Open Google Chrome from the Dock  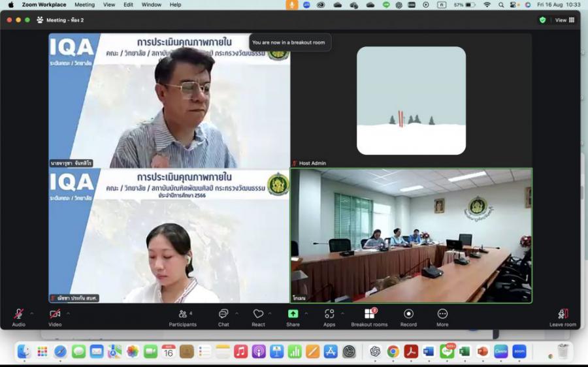tap(393, 351)
